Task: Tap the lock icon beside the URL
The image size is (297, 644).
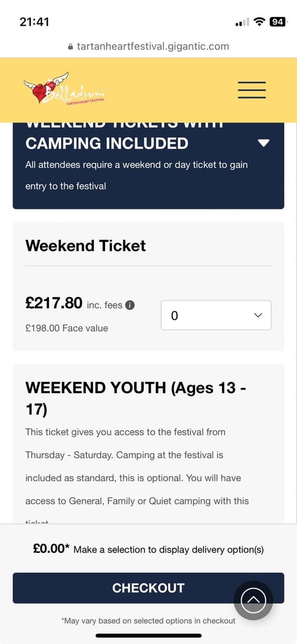Action: pyautogui.click(x=70, y=47)
